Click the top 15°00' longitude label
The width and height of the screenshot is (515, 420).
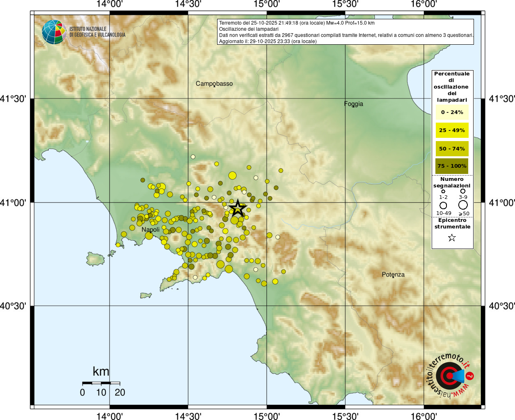tap(267, 4)
